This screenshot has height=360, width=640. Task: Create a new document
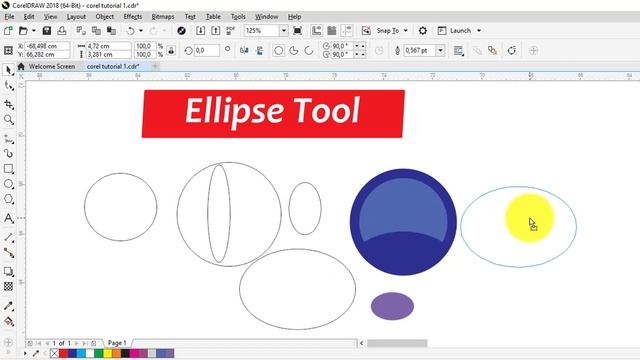(x=8, y=31)
